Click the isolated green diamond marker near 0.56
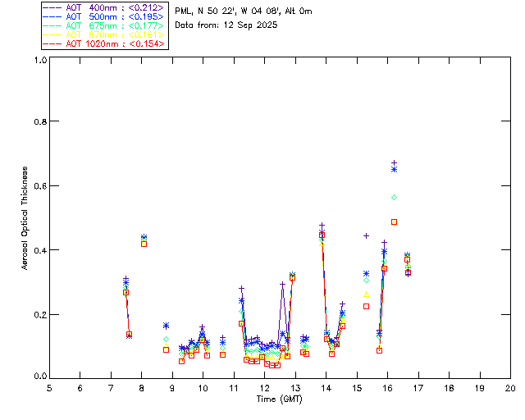 pos(394,197)
